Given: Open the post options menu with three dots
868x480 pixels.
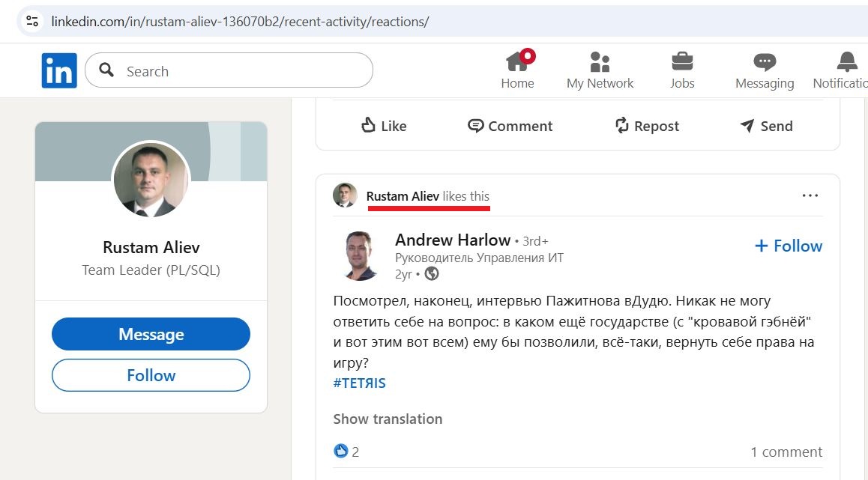Looking at the screenshot, I should 810,195.
